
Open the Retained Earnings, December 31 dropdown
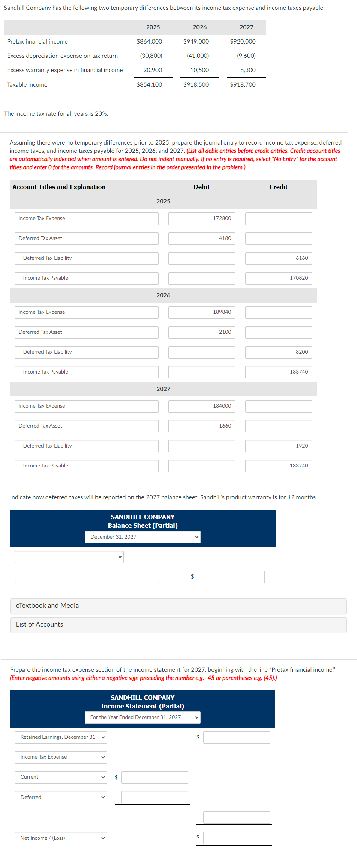[x=61, y=737]
